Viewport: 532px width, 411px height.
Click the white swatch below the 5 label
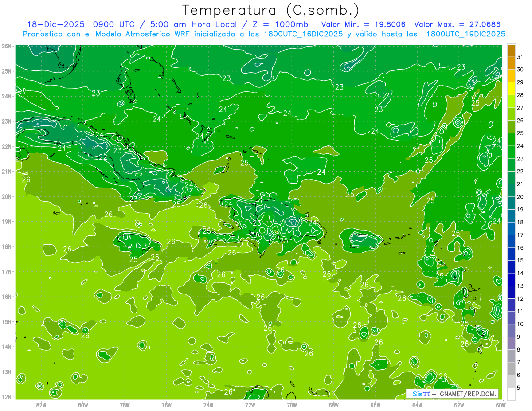coord(511,394)
